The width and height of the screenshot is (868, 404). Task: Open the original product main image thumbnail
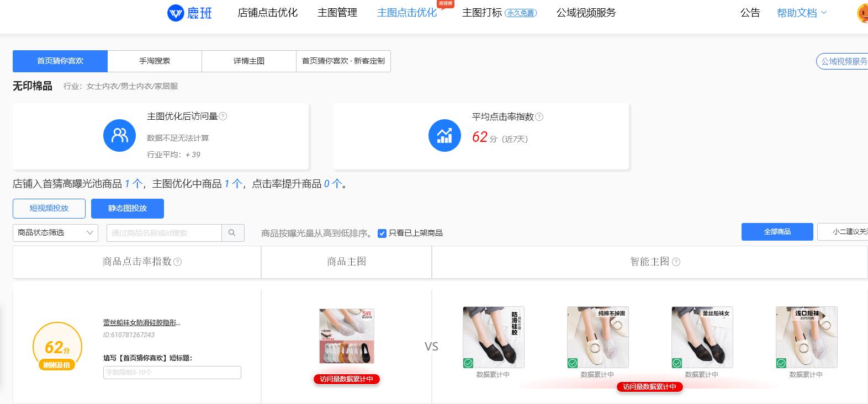(x=347, y=336)
